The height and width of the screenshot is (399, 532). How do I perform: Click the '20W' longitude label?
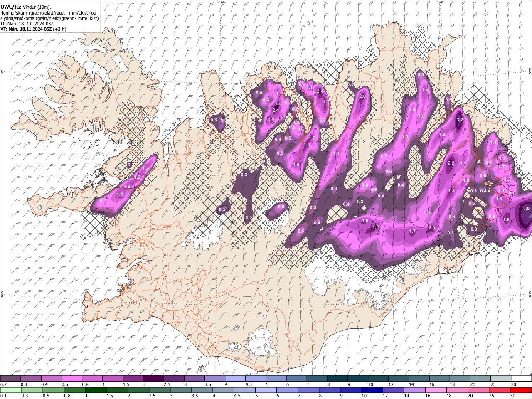coord(221,2)
